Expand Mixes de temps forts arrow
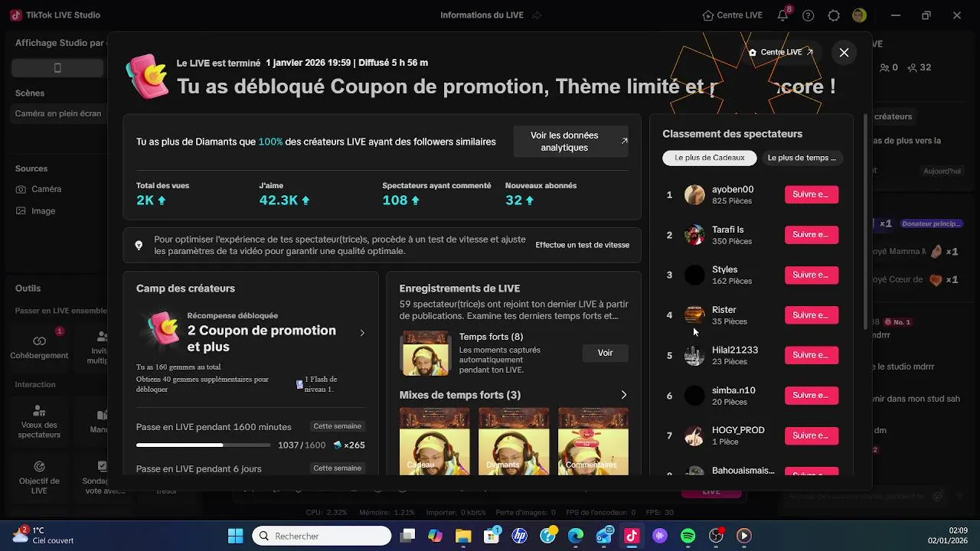980x551 pixels. [623, 395]
